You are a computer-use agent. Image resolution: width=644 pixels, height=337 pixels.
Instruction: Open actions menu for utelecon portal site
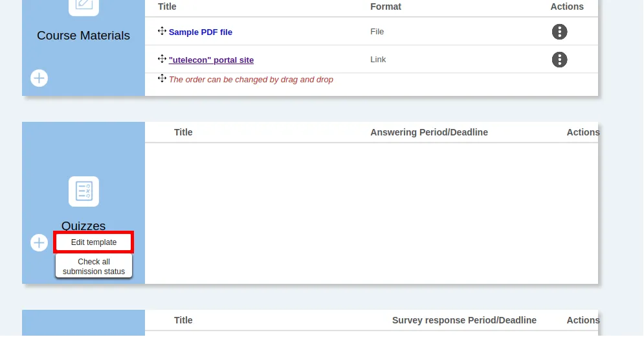click(x=559, y=60)
